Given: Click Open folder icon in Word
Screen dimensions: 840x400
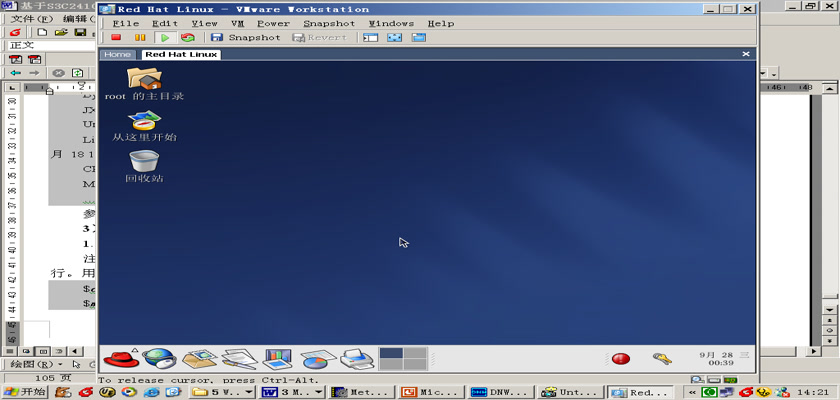Looking at the screenshot, I should pos(61,33).
